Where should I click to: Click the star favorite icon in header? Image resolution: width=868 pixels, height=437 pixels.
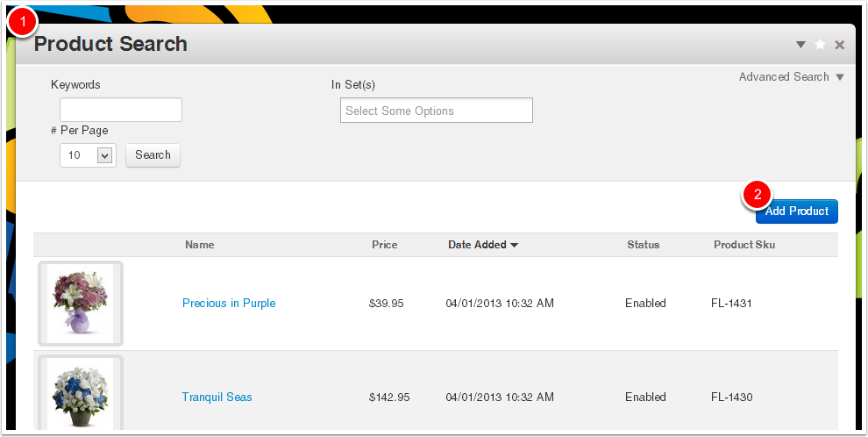point(820,45)
